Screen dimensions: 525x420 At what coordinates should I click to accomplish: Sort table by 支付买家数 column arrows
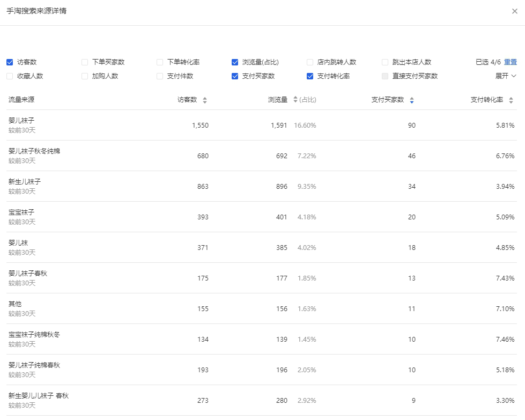(x=411, y=100)
